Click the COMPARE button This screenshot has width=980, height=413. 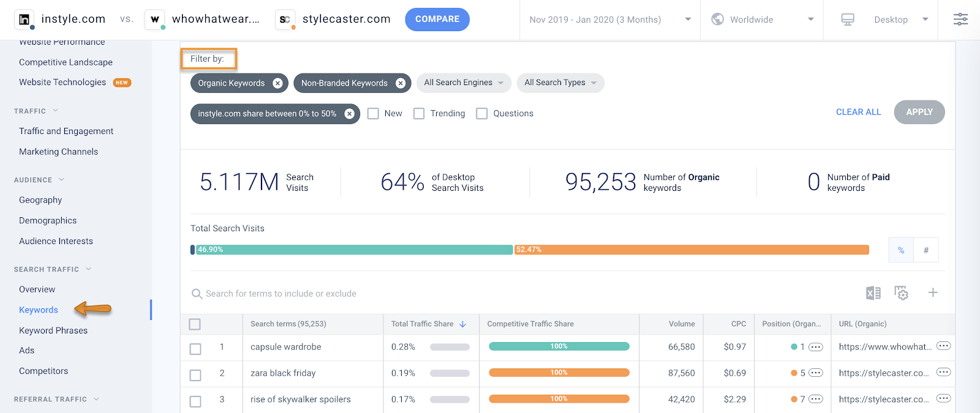(x=437, y=20)
